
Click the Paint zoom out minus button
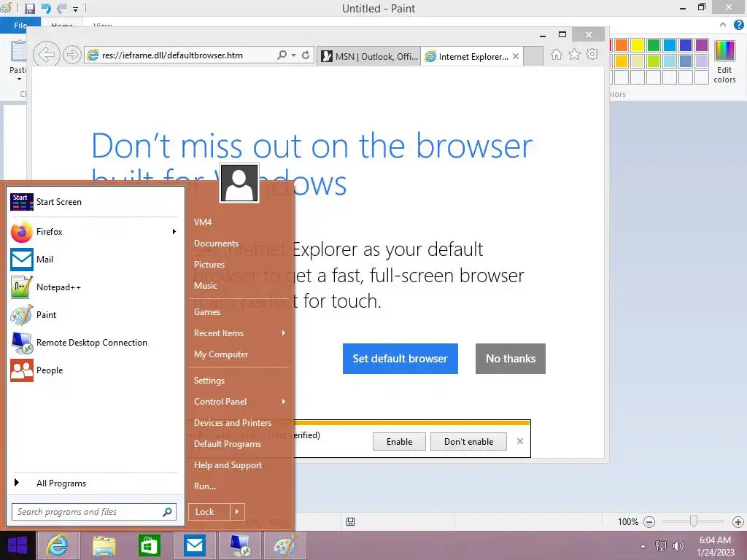point(649,522)
